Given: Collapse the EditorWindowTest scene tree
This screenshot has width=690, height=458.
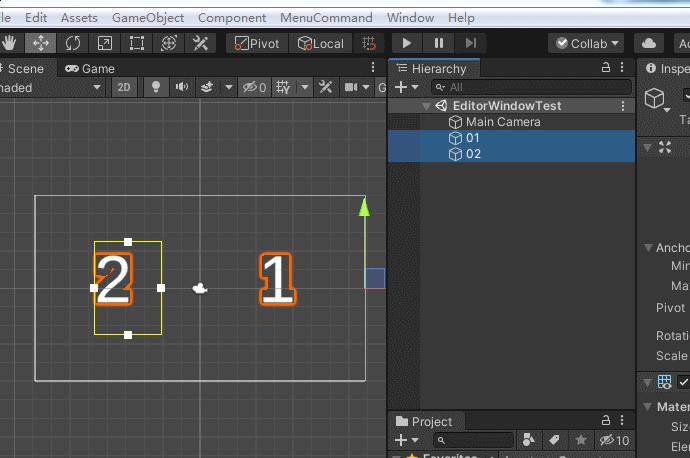Looking at the screenshot, I should coord(427,106).
